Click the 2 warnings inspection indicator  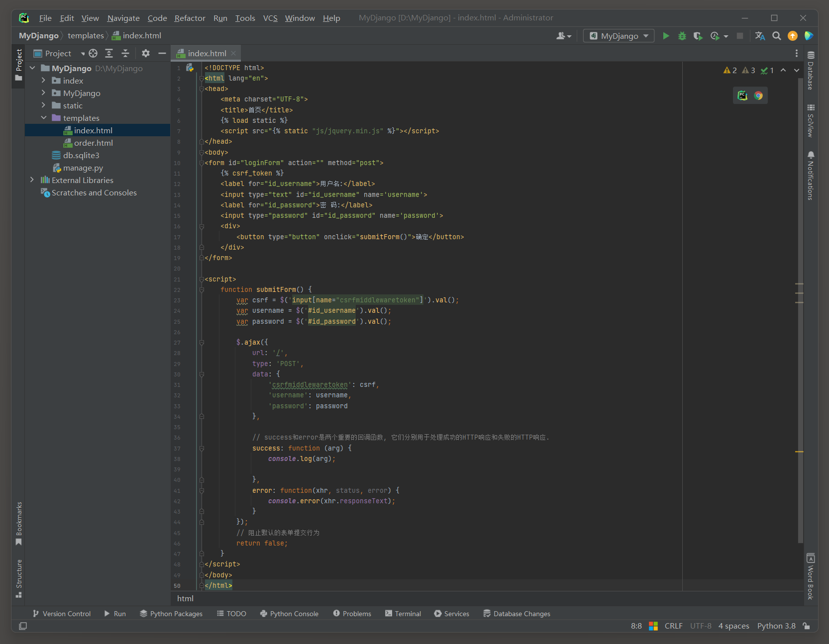(730, 70)
